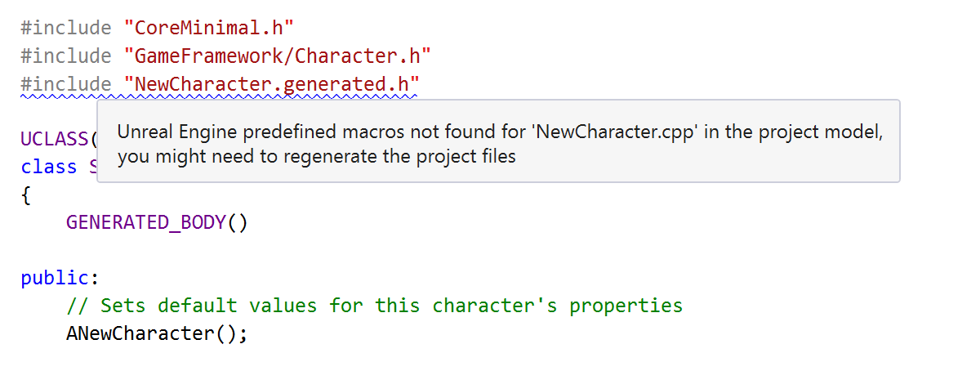The height and width of the screenshot is (371, 980).
Task: Click the second #include directive keyword
Action: click(66, 56)
